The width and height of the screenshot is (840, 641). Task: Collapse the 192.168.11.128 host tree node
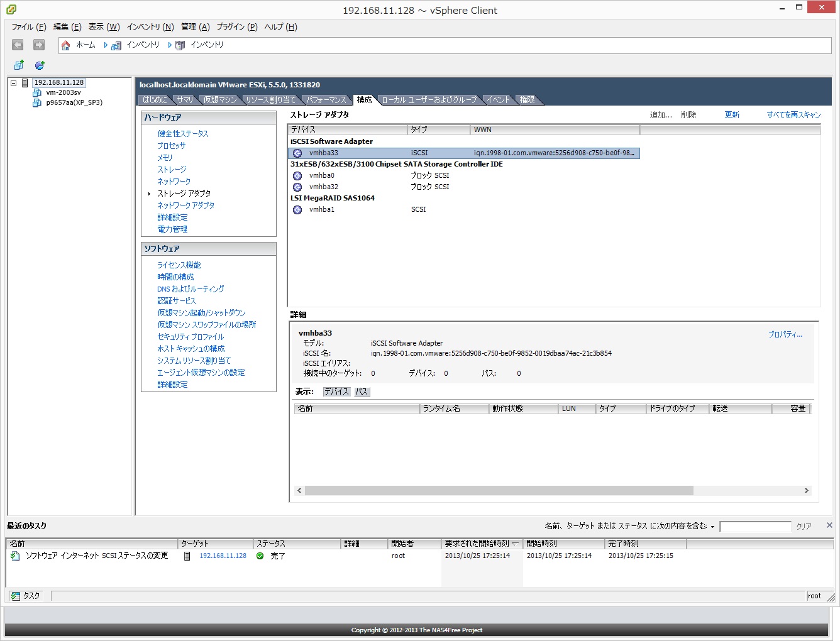[x=13, y=82]
